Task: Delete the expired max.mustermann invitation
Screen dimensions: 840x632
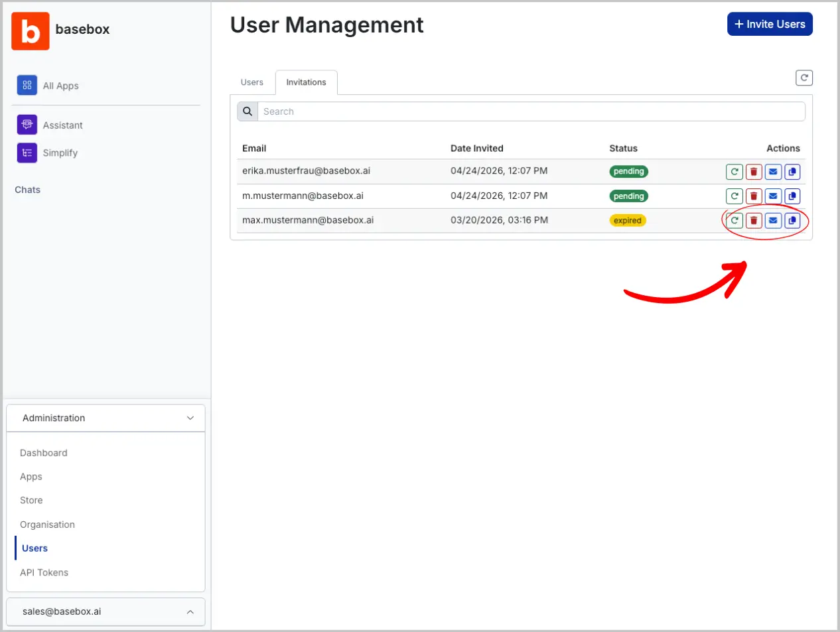Action: click(753, 220)
